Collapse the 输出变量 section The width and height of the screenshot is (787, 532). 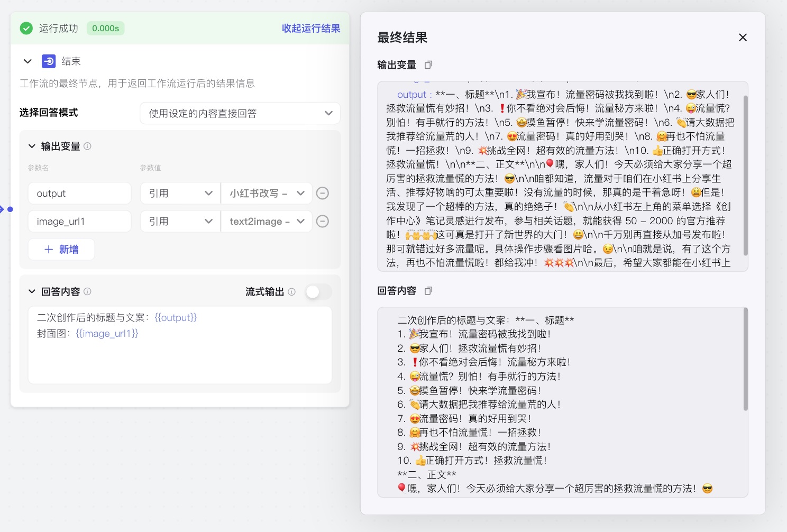click(x=32, y=146)
